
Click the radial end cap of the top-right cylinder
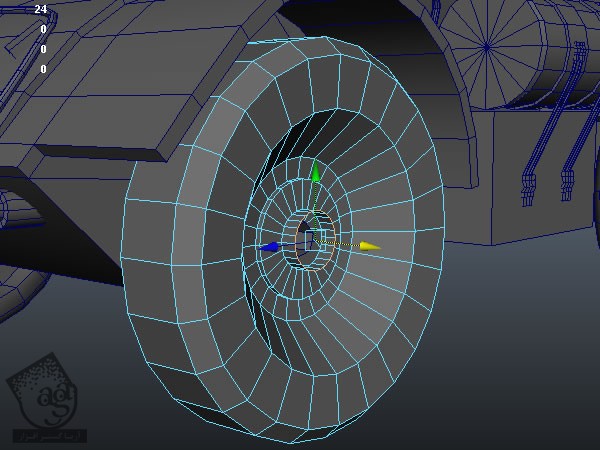[x=486, y=45]
